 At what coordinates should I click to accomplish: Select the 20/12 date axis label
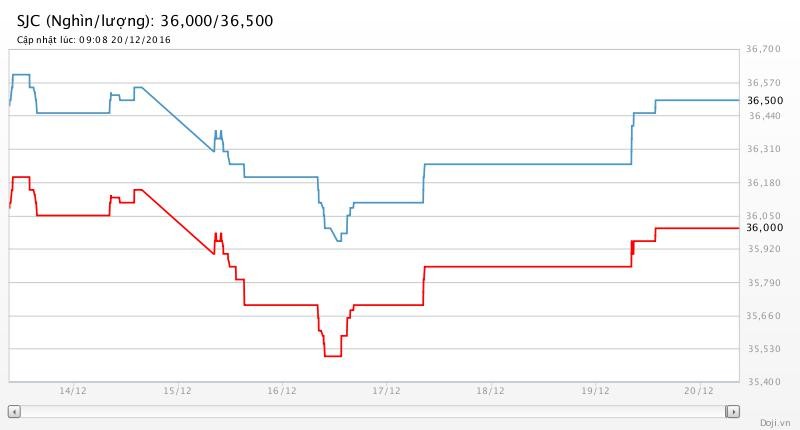tap(699, 391)
